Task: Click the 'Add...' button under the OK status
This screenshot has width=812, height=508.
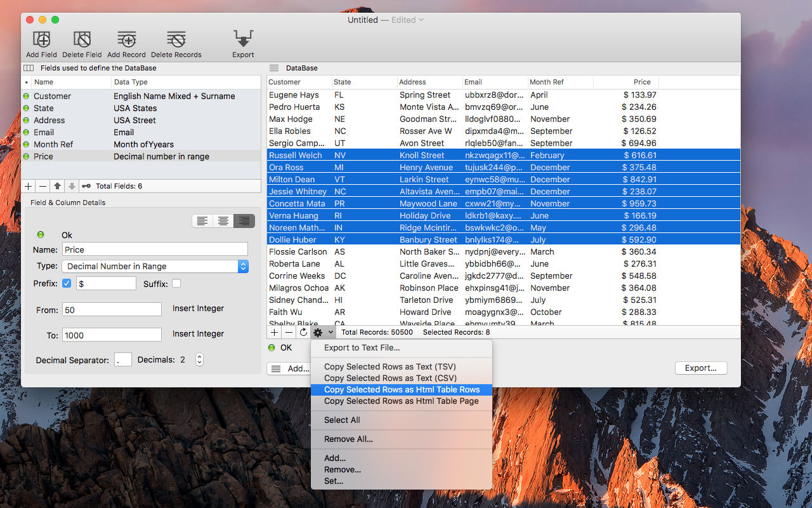Action: (289, 369)
